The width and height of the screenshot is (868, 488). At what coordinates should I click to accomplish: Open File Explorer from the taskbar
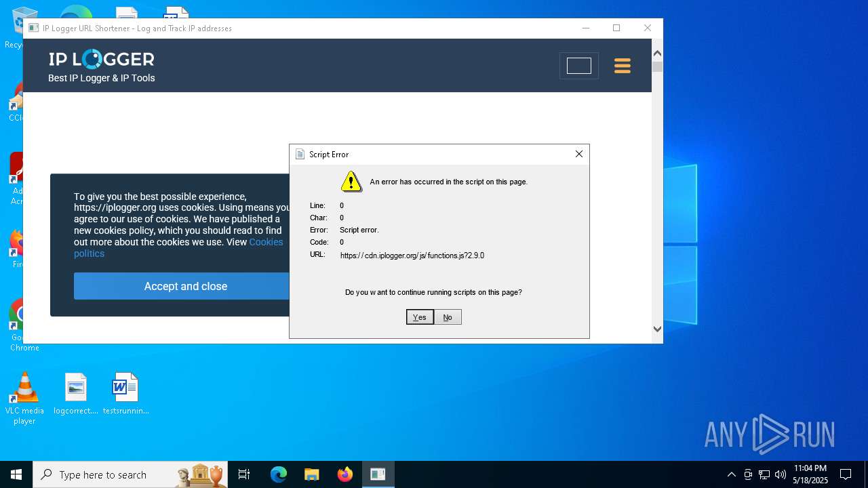coord(312,474)
